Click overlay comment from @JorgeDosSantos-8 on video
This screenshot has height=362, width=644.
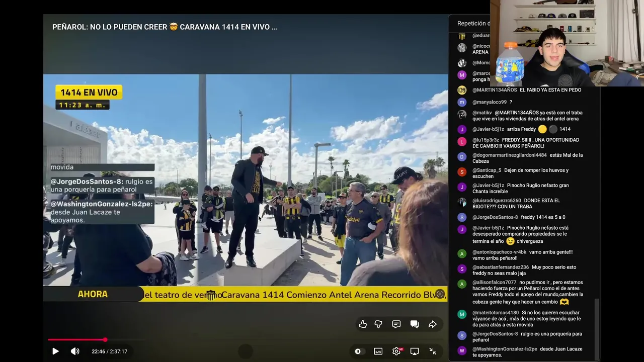click(102, 186)
